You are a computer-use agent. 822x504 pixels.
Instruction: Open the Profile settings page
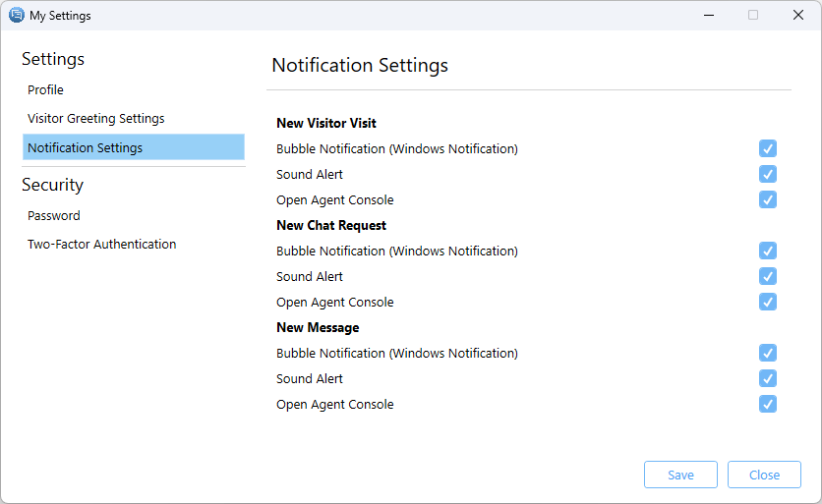pos(45,90)
